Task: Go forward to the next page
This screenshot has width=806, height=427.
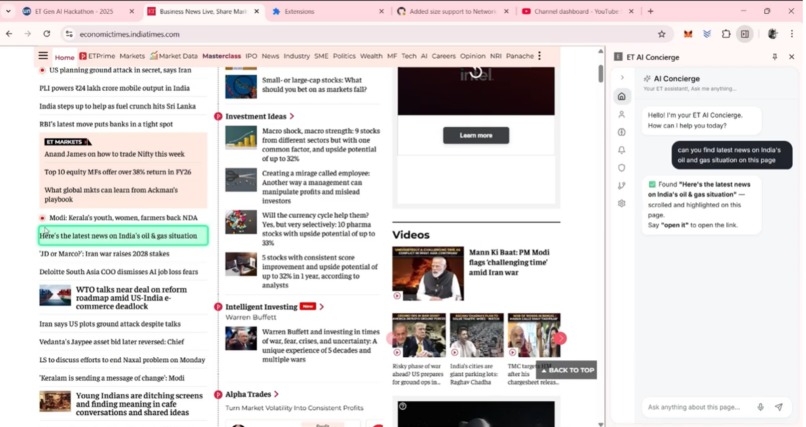Action: pos(28,34)
